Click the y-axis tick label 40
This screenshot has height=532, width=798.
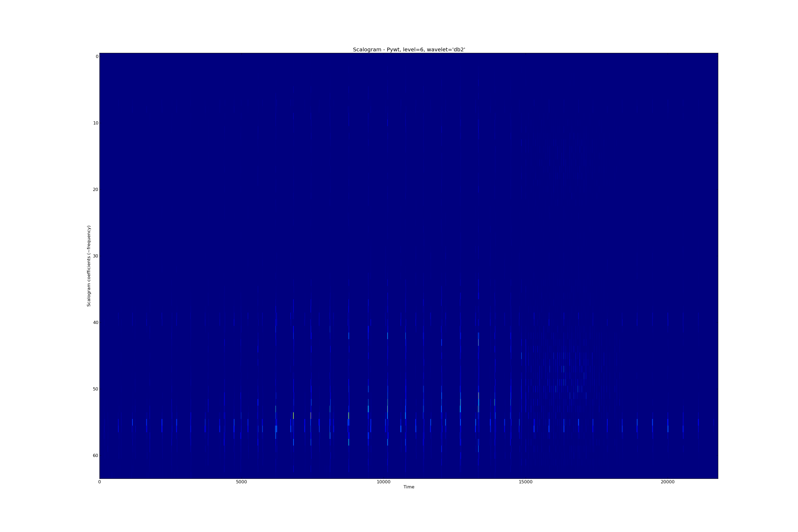click(x=96, y=323)
